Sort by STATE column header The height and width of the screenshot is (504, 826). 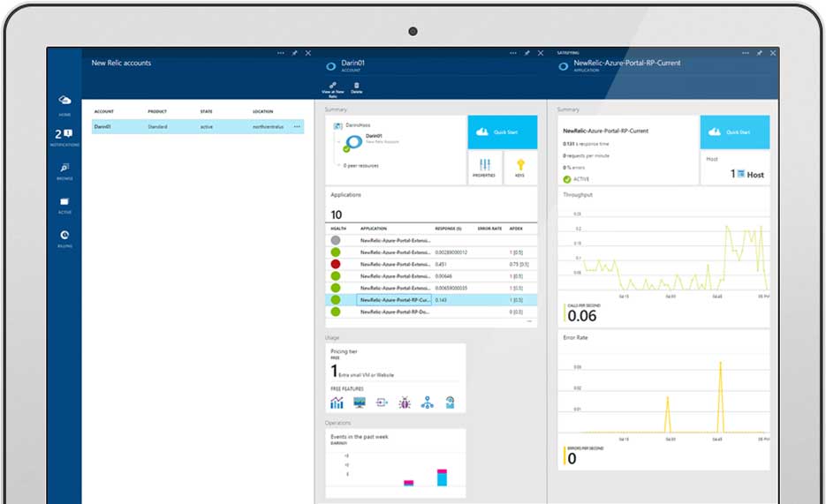[x=206, y=111]
